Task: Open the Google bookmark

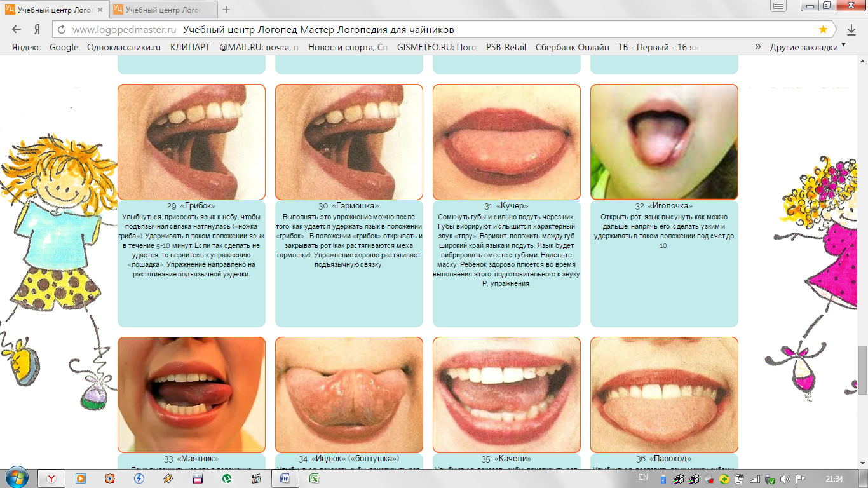Action: (64, 47)
